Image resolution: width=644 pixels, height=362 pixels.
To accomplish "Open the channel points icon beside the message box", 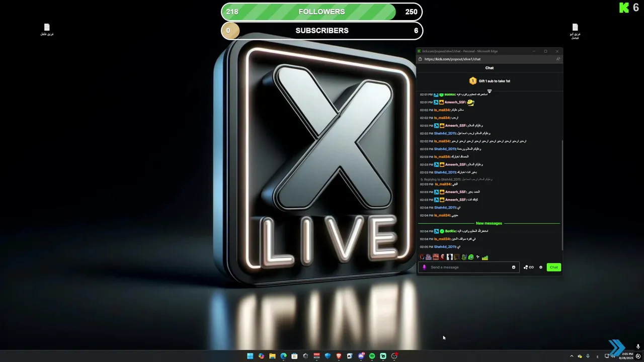I will coord(529,267).
